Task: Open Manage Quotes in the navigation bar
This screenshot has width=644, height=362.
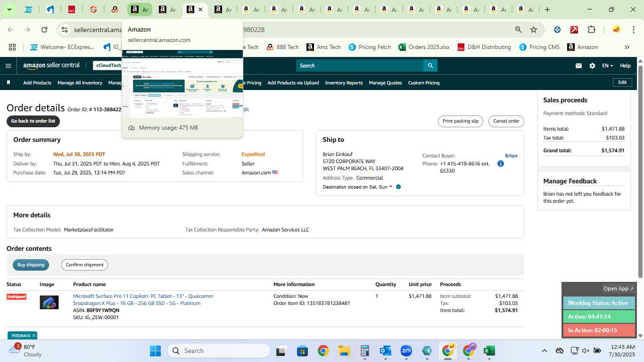Action: tap(385, 82)
